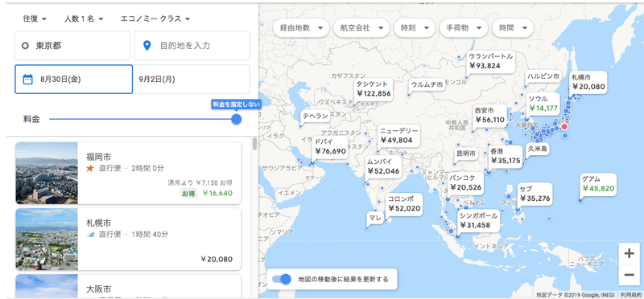Open the 大阪市 destination card title

(98, 289)
